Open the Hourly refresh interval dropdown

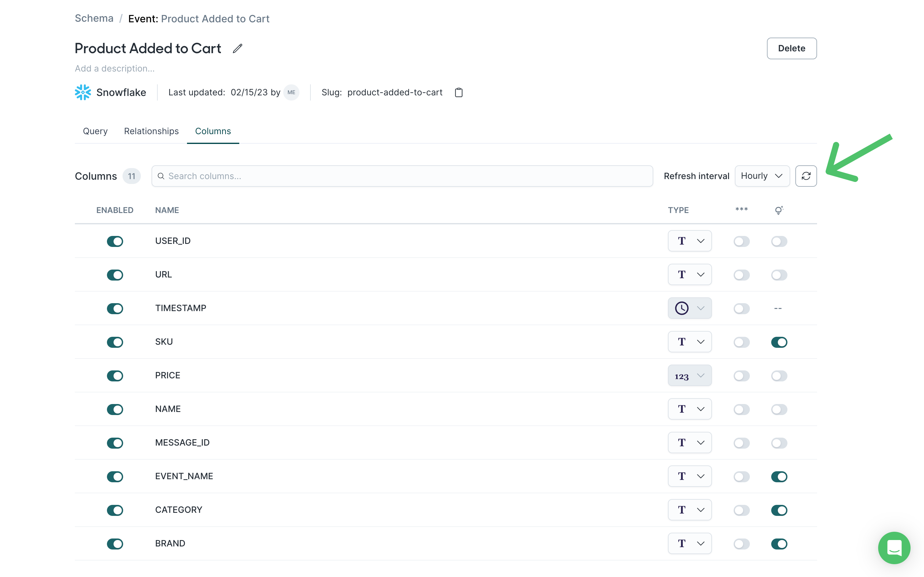(762, 176)
